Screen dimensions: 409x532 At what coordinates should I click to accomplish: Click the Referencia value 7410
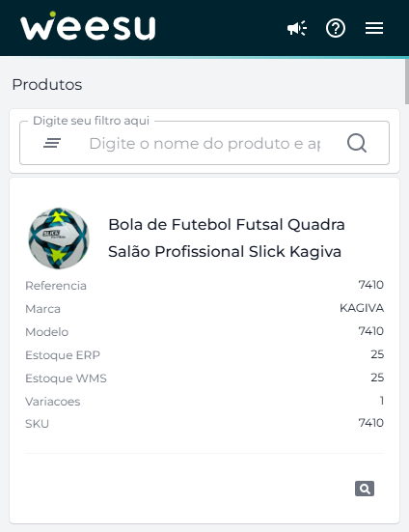(x=371, y=285)
